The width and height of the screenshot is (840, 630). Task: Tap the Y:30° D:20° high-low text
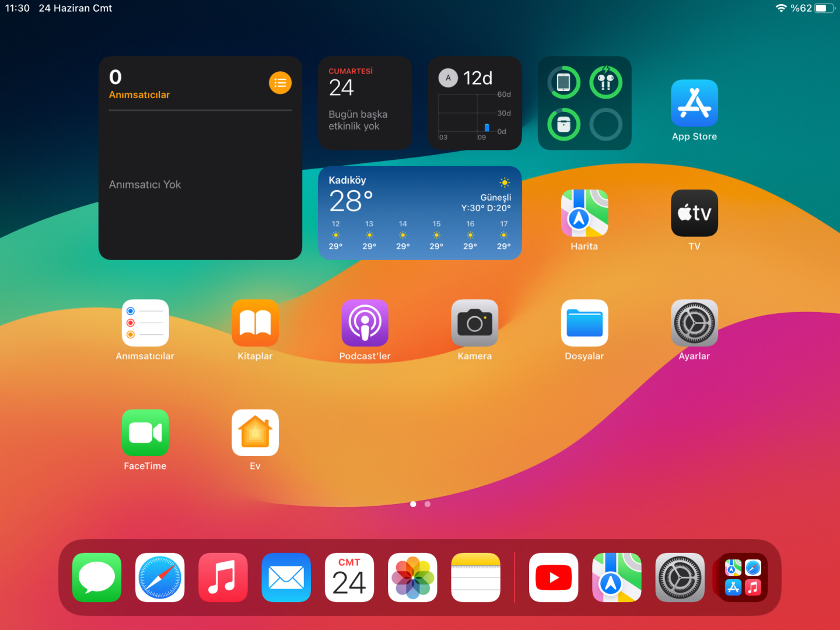[486, 208]
